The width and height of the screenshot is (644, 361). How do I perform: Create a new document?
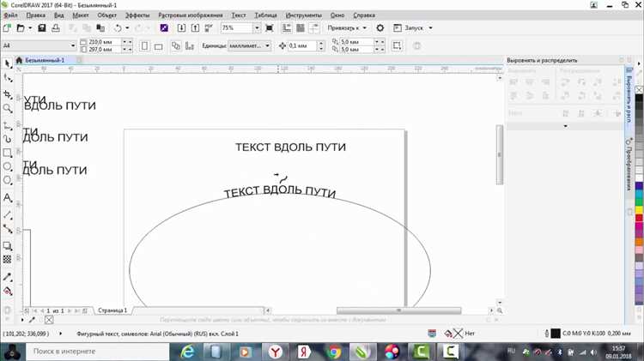(x=7, y=28)
